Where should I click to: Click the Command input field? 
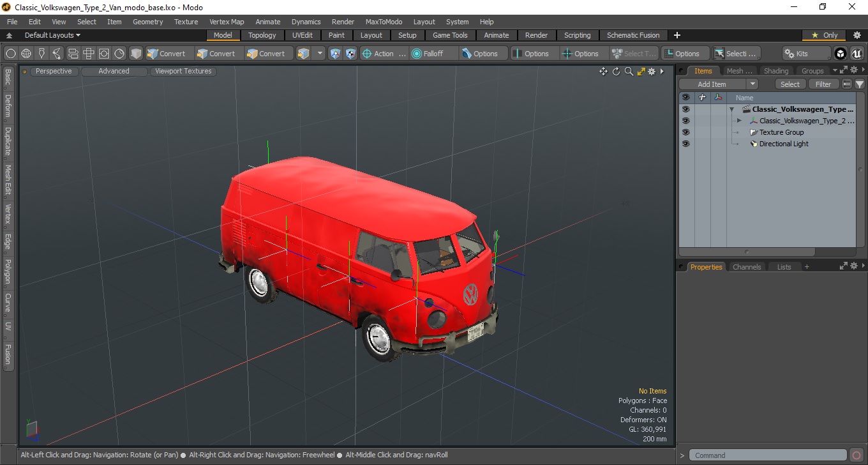pyautogui.click(x=769, y=455)
